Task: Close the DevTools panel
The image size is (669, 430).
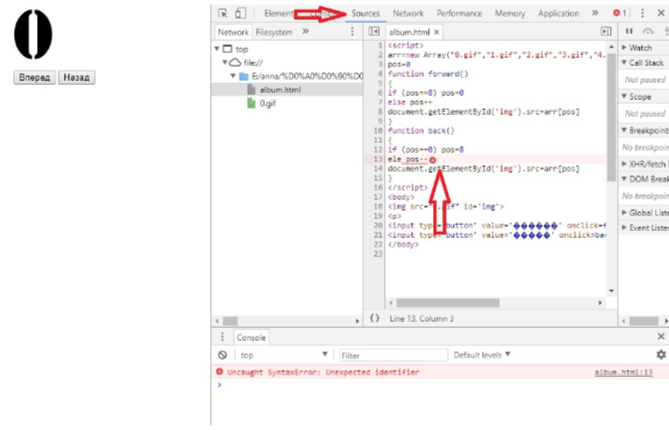Action: (661, 13)
